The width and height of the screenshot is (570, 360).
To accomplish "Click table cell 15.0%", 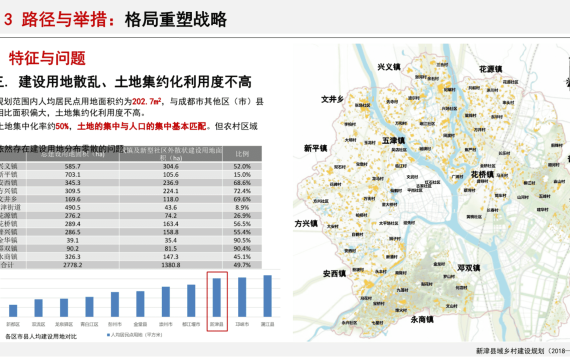I will point(242,175).
